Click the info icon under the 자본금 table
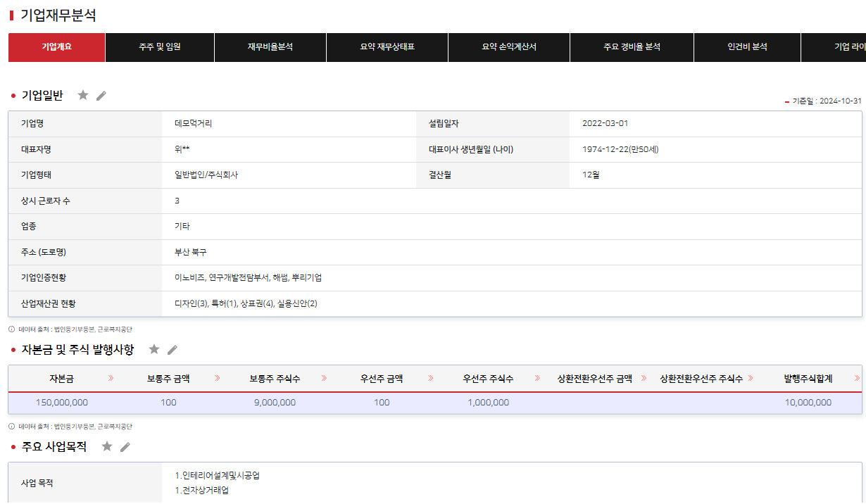Screen dimensions: 866x504 coord(11,426)
